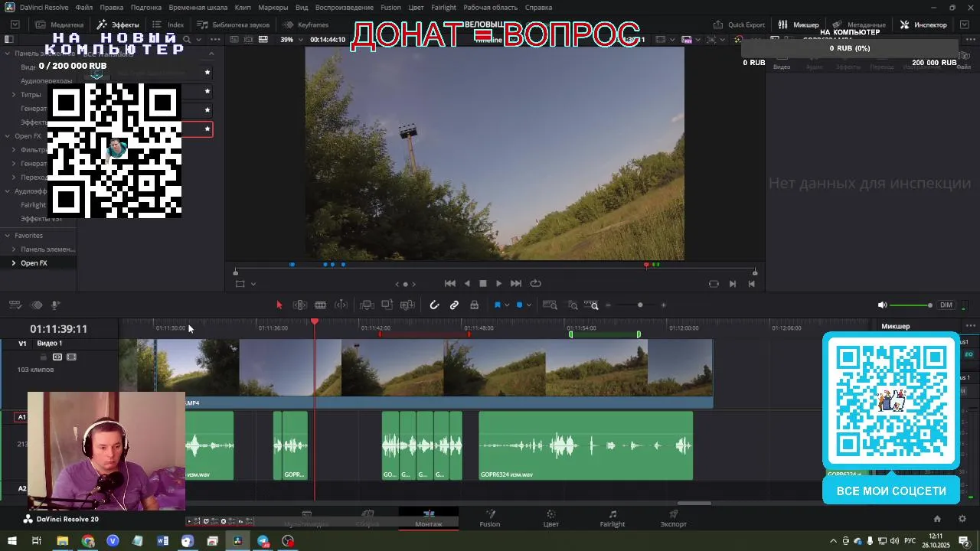Select the dynamic trim mode tool
Image resolution: width=980 pixels, height=551 pixels.
tap(341, 305)
